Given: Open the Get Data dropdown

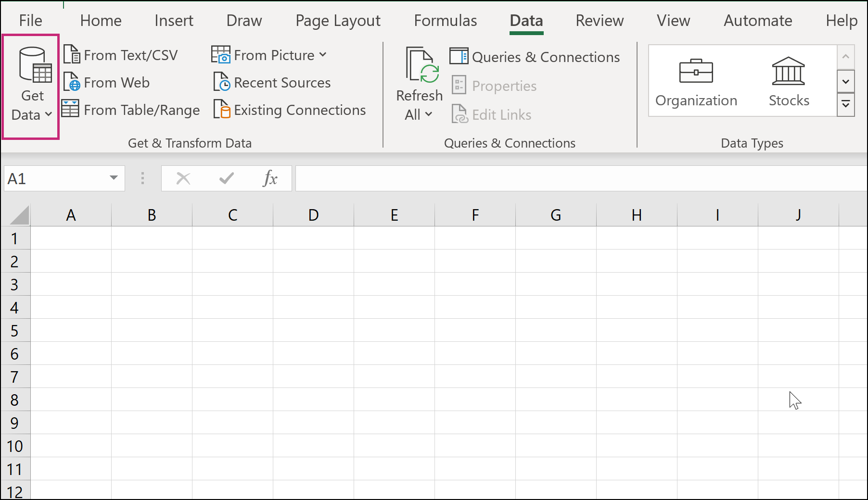Looking at the screenshot, I should [x=31, y=105].
